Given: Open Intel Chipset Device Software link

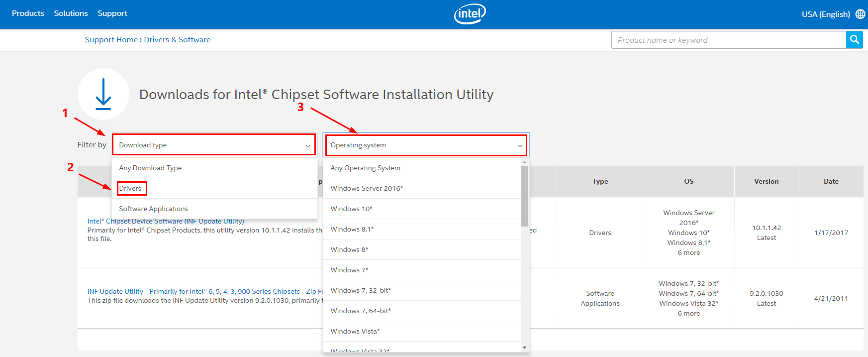Looking at the screenshot, I should (x=166, y=221).
